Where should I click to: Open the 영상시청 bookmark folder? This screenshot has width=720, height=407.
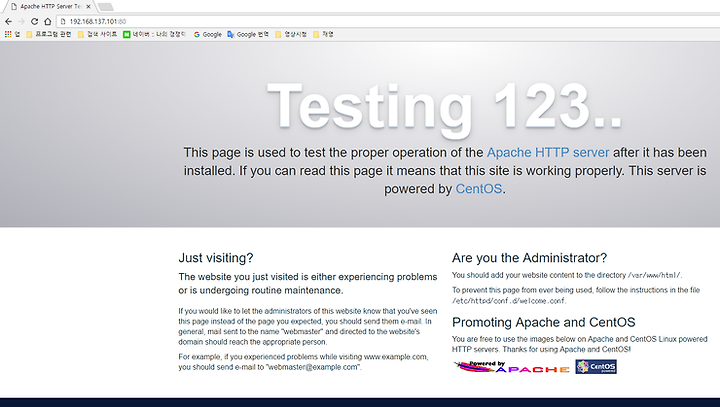pos(291,34)
